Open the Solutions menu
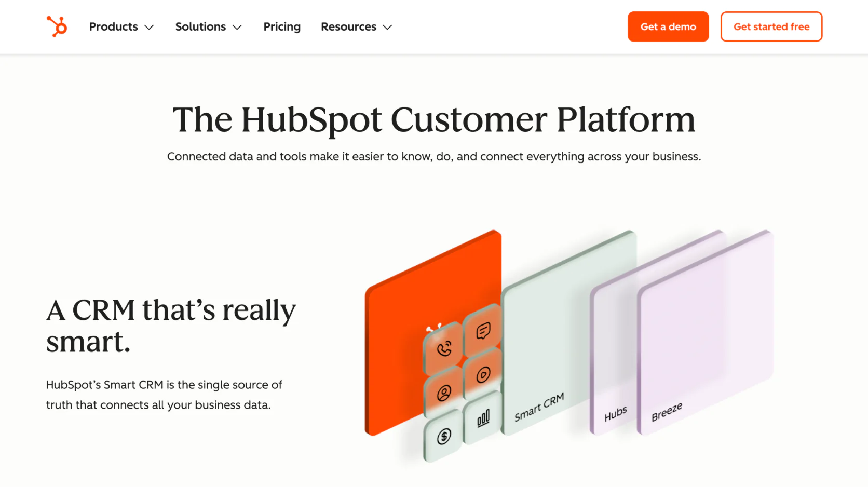This screenshot has width=868, height=487. (200, 26)
